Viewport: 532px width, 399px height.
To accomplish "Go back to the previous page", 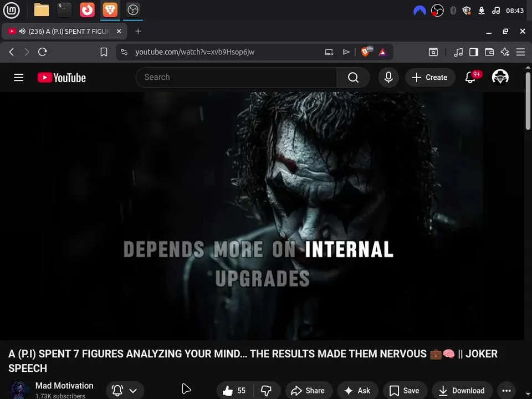I will point(12,52).
